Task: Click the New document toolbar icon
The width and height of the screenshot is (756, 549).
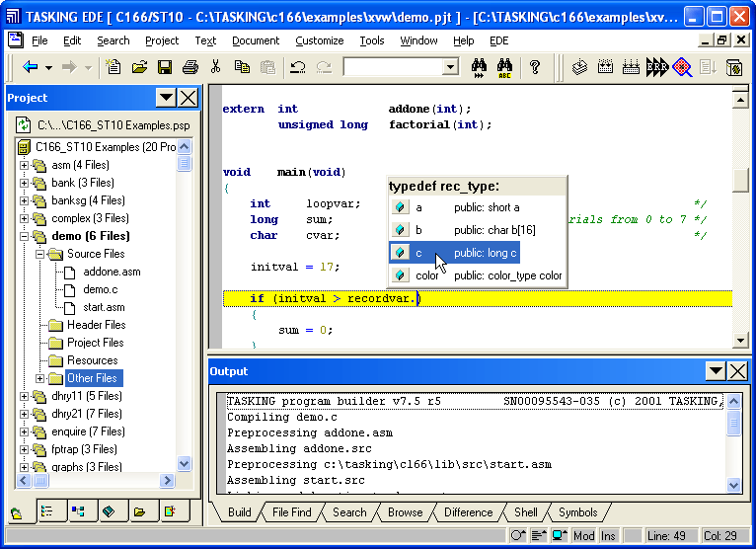Action: [x=114, y=67]
